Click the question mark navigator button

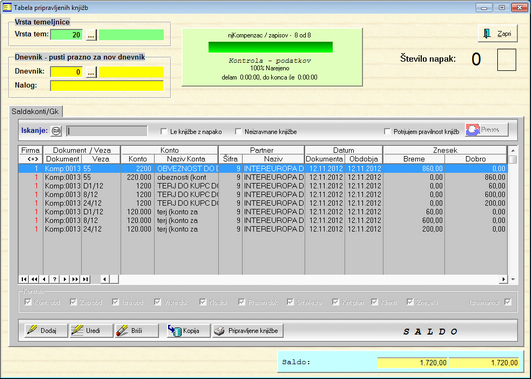(55, 279)
